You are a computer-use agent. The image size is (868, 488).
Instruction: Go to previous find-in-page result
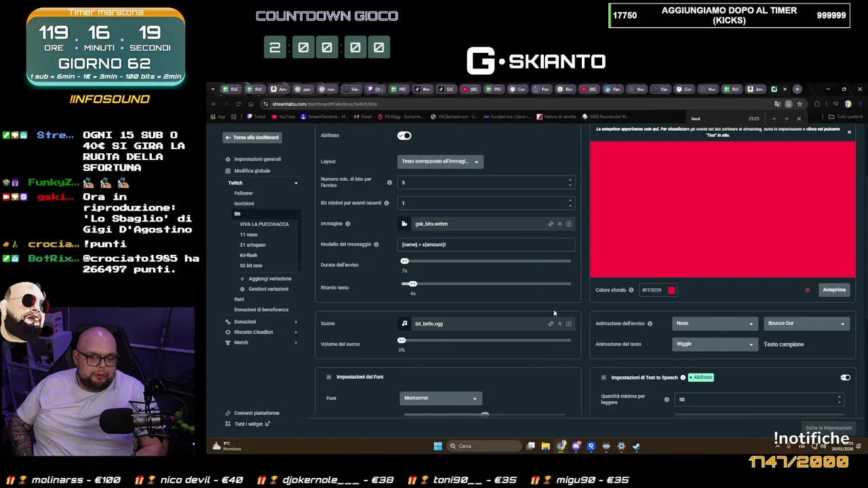(x=774, y=119)
